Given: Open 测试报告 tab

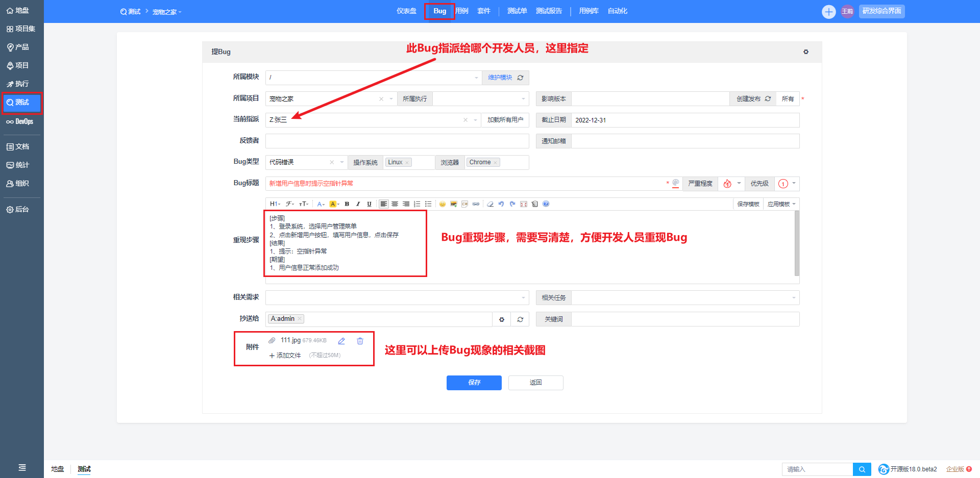Looking at the screenshot, I should pos(549,11).
